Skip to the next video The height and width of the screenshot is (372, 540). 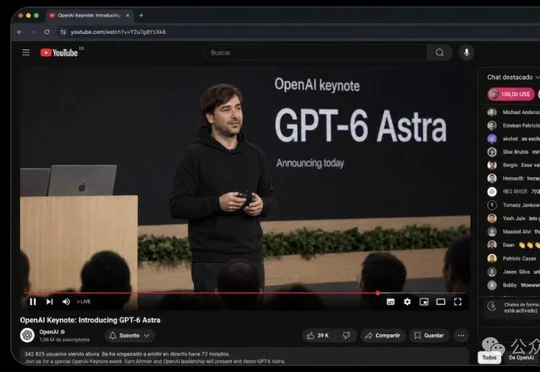49,302
